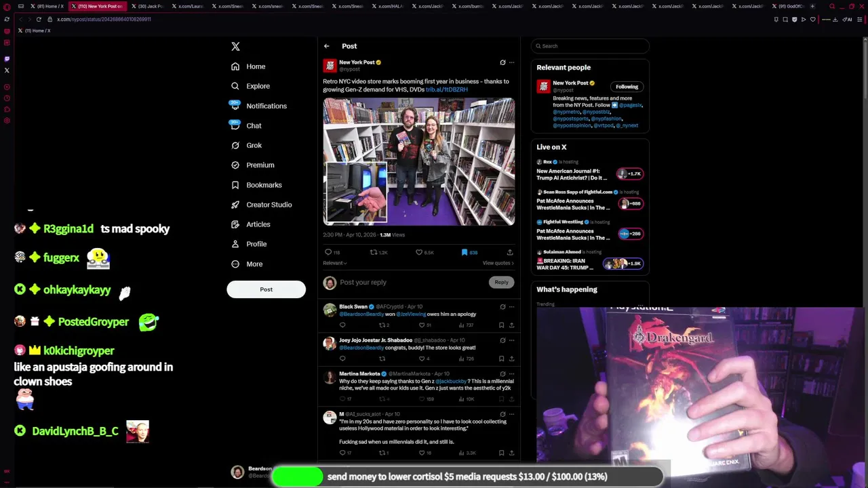Click the X search box
The image size is (868, 488).
click(590, 46)
